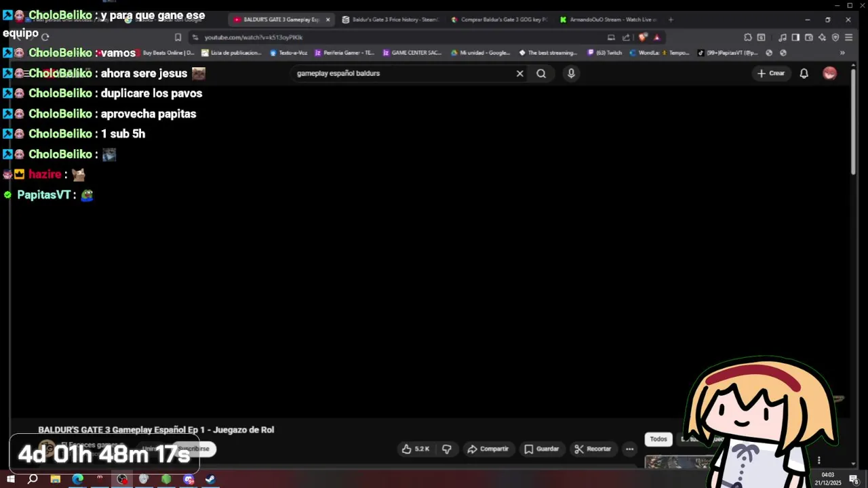
Task: Click the Brave shields lion icon
Action: tap(642, 37)
